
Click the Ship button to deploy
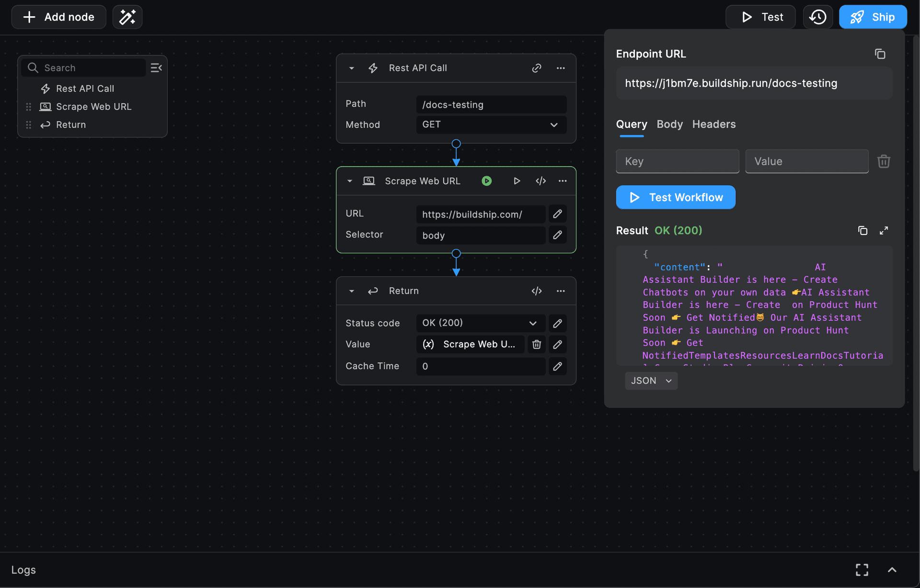click(873, 16)
